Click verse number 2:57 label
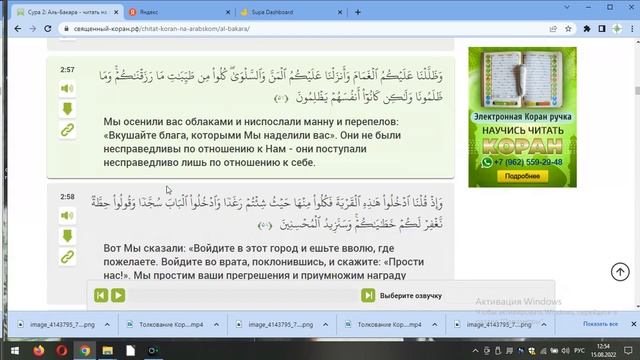640x360 pixels. pos(67,69)
